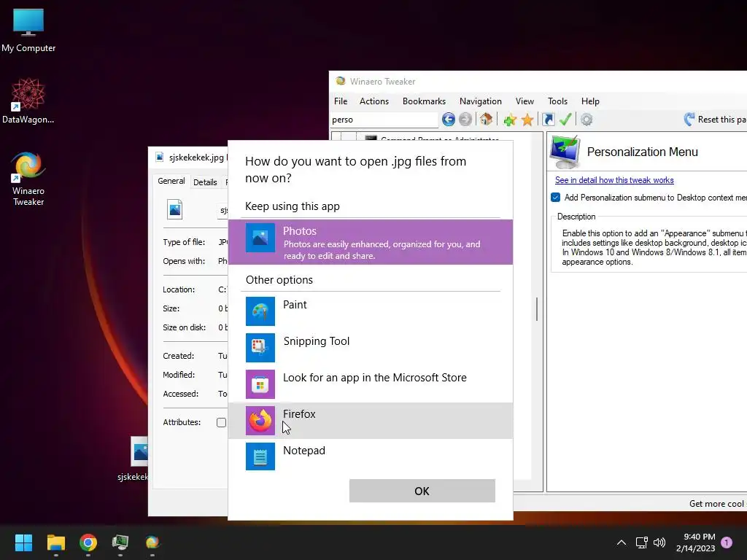747x560 pixels.
Task: Click DataWagon desktop shortcut icon
Action: pos(28,101)
